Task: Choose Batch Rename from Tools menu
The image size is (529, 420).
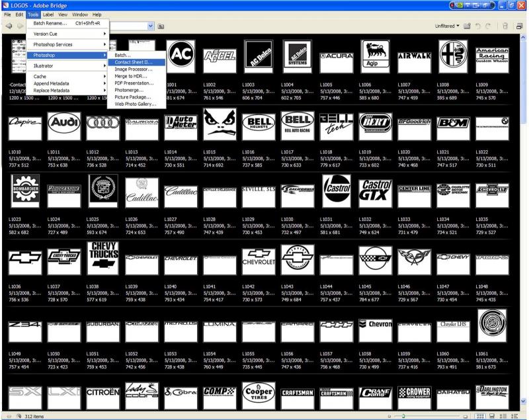Action: click(x=67, y=23)
